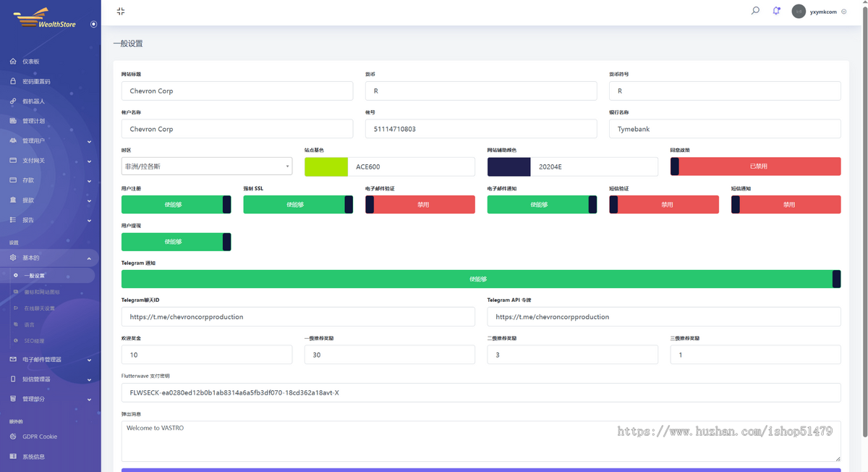This screenshot has height=472, width=868.
Task: Click the WealthStore logo
Action: [x=45, y=18]
